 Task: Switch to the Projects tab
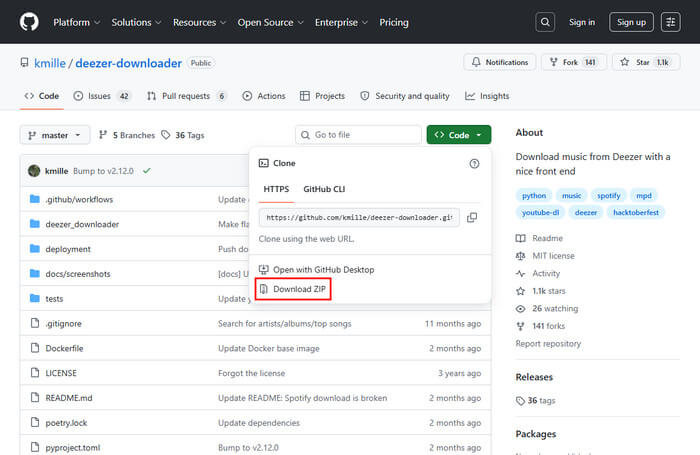click(322, 96)
